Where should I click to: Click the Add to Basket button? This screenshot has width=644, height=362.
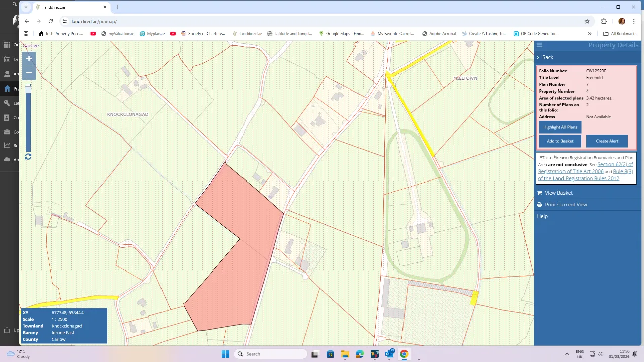pos(560,141)
